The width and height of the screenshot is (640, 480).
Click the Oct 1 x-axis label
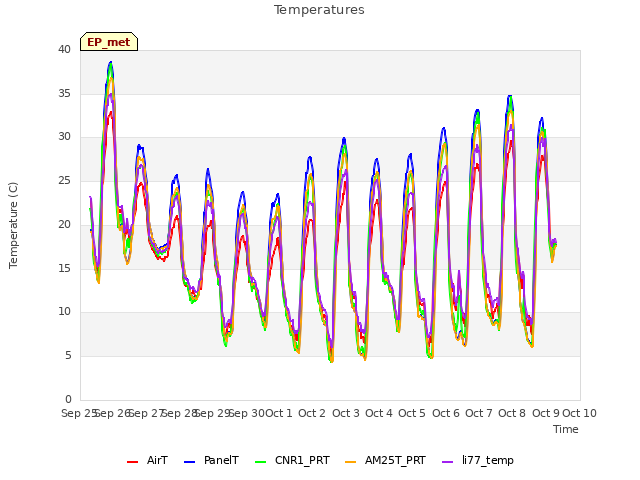tap(279, 413)
